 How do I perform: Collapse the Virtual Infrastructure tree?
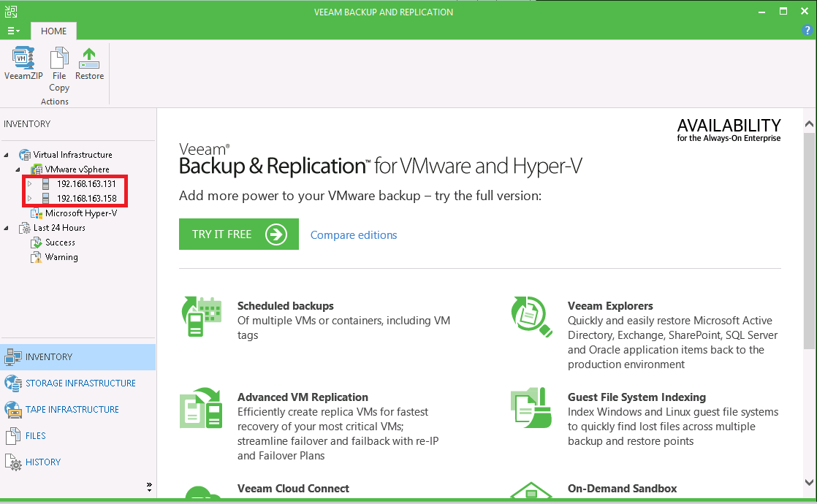pyautogui.click(x=7, y=154)
